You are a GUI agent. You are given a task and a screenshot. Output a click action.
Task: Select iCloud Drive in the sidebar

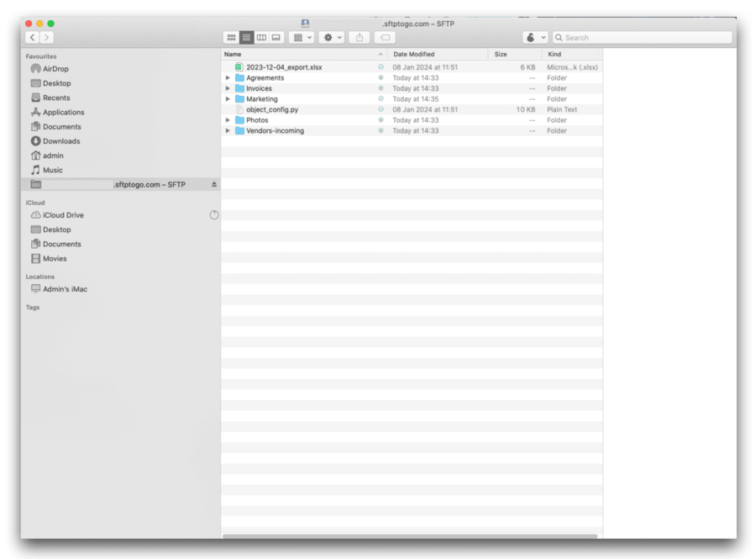pyautogui.click(x=63, y=215)
